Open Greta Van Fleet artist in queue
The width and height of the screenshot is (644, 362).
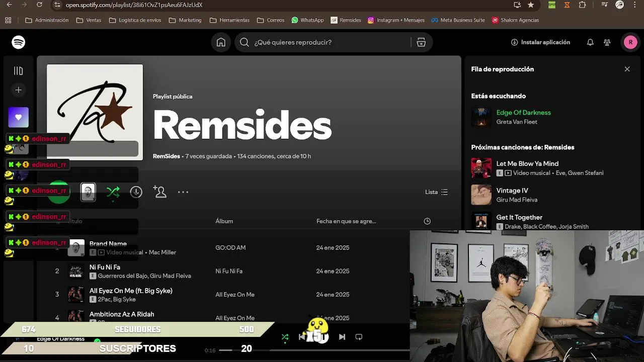pyautogui.click(x=517, y=122)
